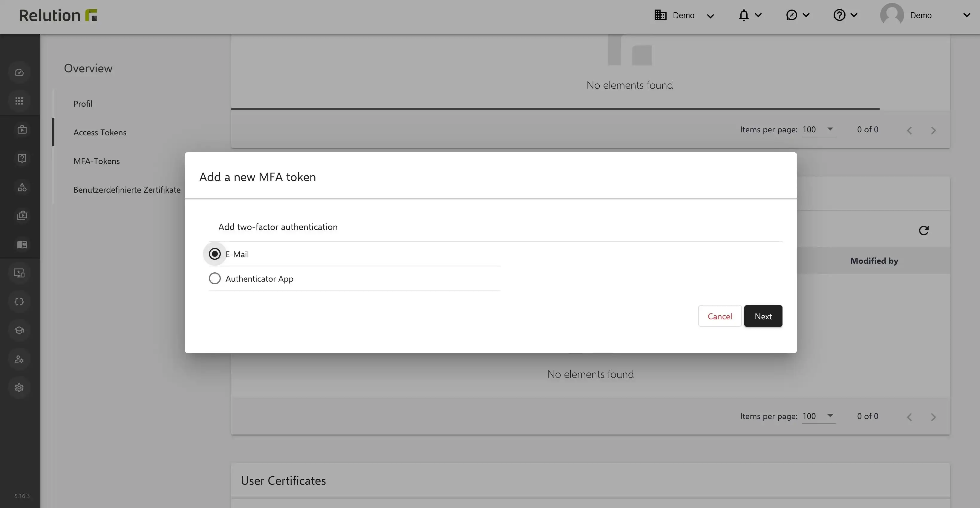This screenshot has height=508, width=980.
Task: Click the Modified by column header
Action: tap(874, 261)
